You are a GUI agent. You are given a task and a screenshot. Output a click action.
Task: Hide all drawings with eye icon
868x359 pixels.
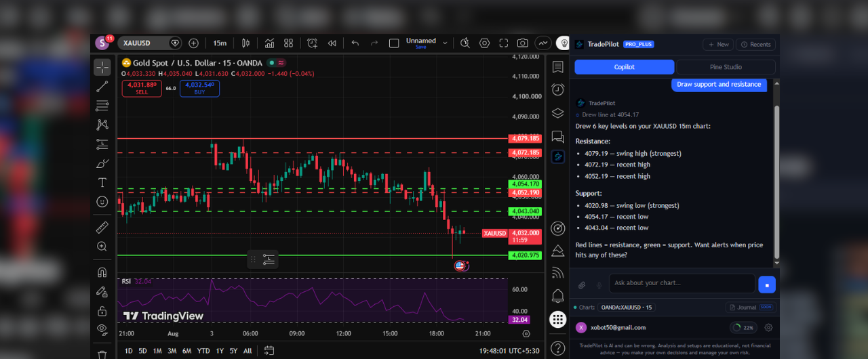tap(102, 330)
